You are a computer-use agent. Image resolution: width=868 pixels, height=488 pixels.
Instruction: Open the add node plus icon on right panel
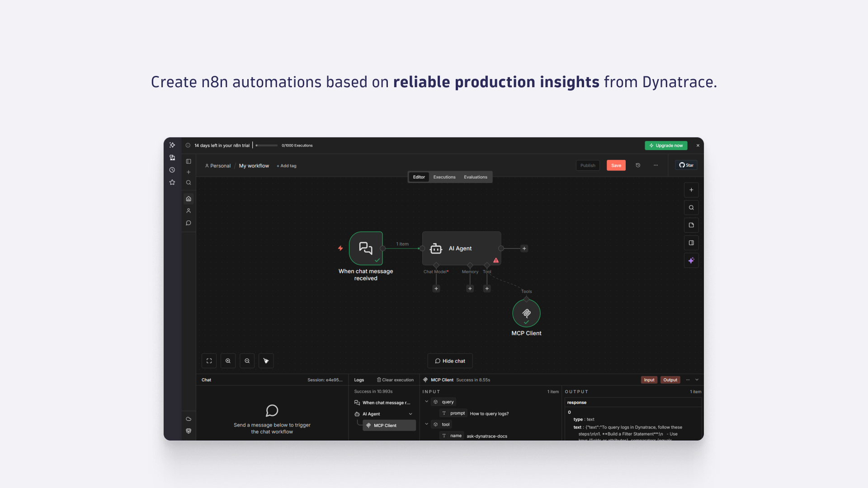pos(691,190)
